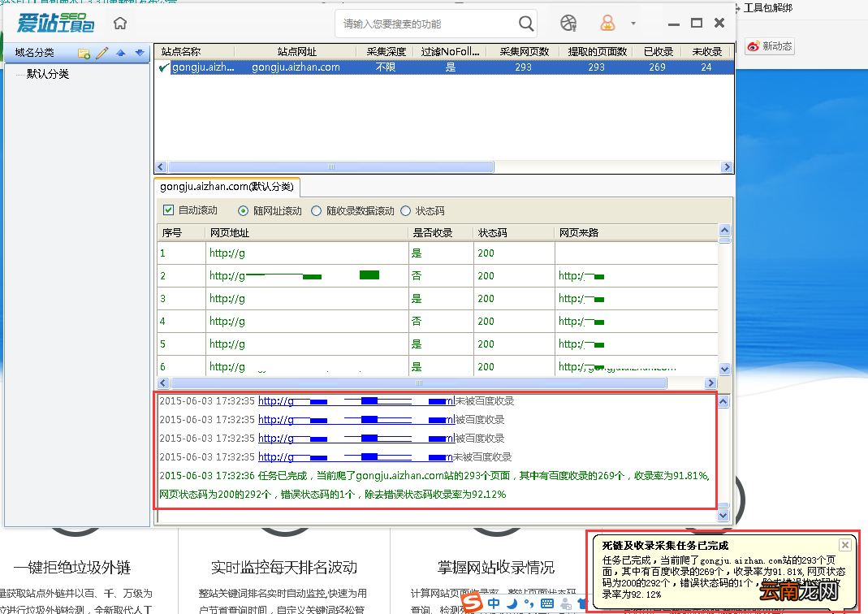Open the orange user account icon
This screenshot has height=614, width=868.
pyautogui.click(x=608, y=24)
